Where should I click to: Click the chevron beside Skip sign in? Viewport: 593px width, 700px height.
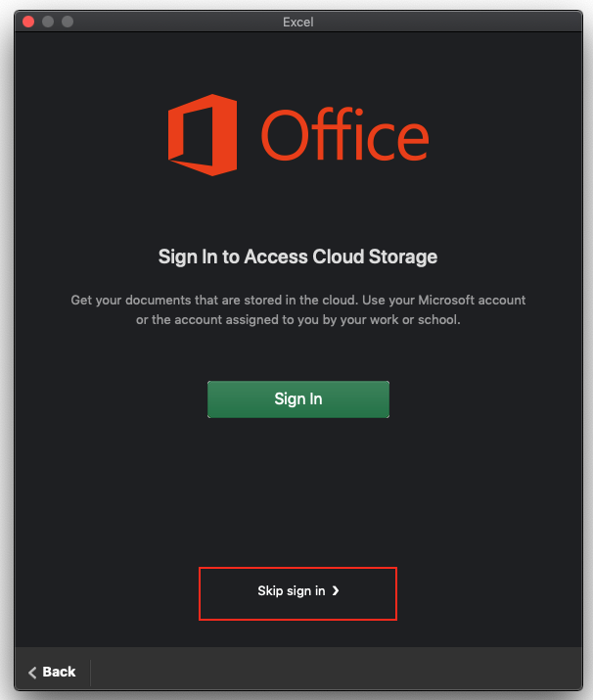[x=336, y=591]
